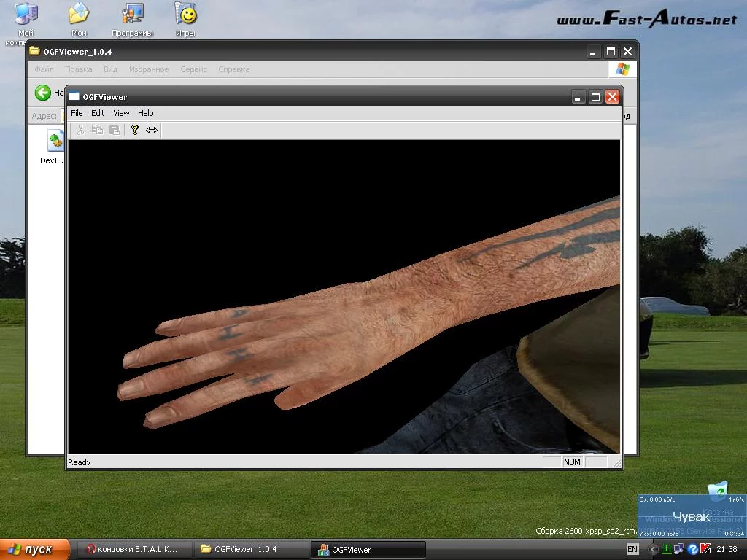
Task: Expand hidden tray icons arrow
Action: pyautogui.click(x=653, y=550)
